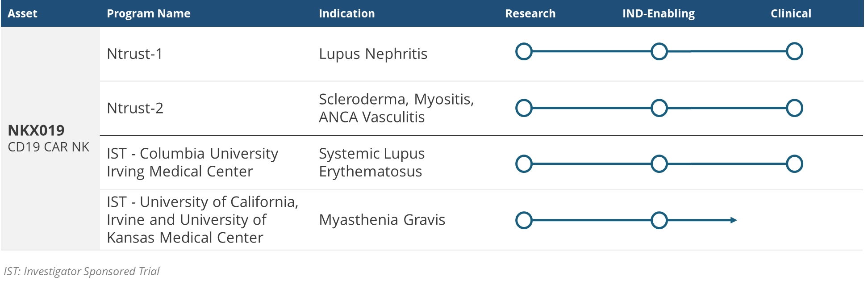Click the Research circle in the Ntrust-2 row

pyautogui.click(x=524, y=108)
